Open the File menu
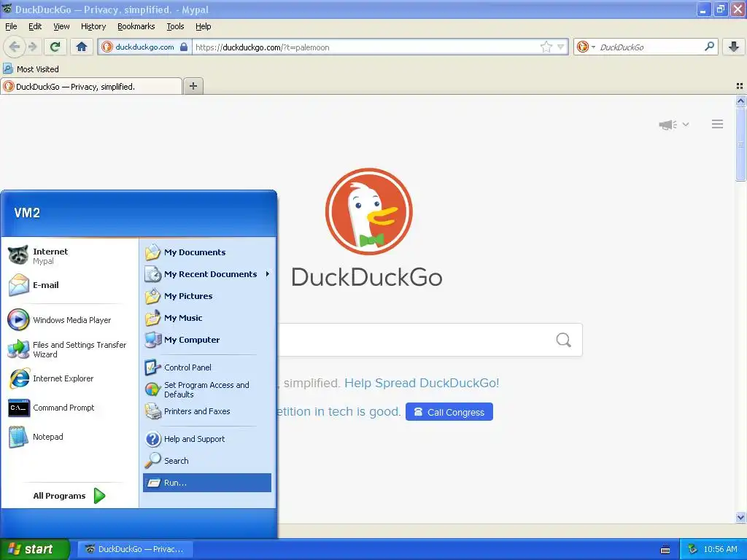Screen dimensions: 747x560 [11, 26]
